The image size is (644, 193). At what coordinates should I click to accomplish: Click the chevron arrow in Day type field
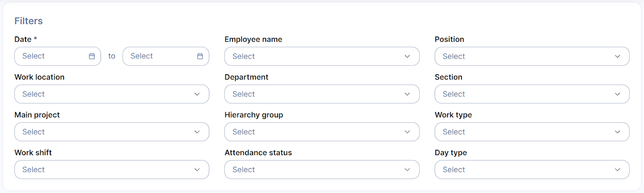(617, 170)
